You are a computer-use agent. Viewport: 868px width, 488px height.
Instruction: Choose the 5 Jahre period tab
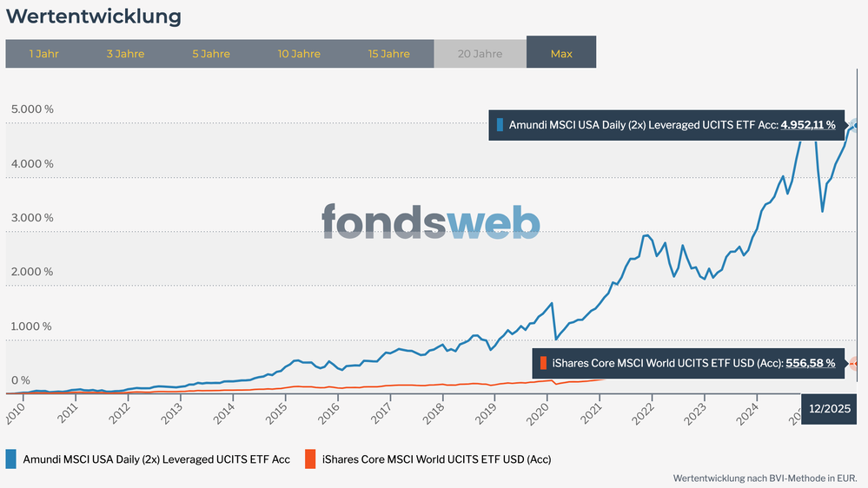tap(211, 54)
